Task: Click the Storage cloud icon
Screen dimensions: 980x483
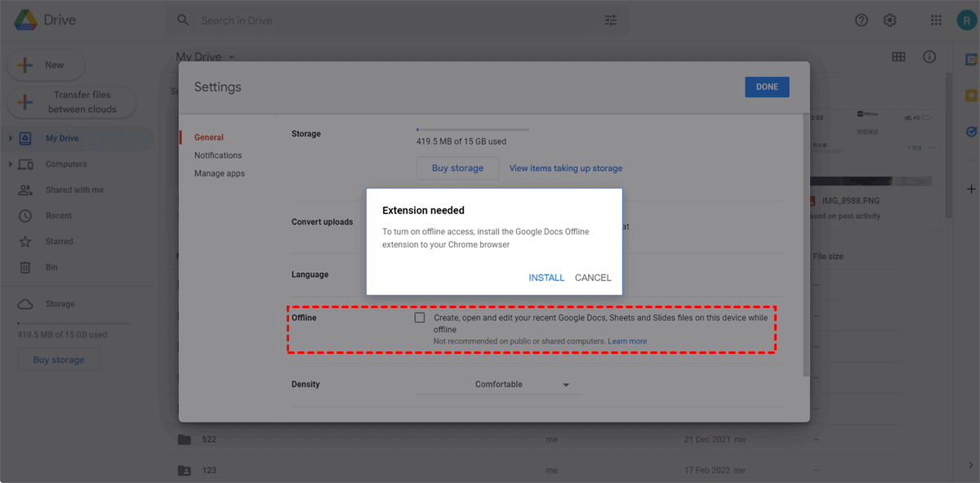Action: pos(25,304)
